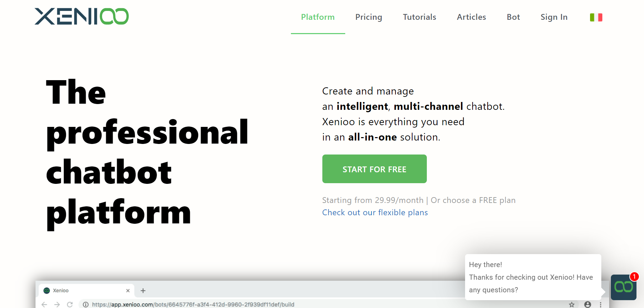Screen dimensions: 644x308
Task: Open the Platform navigation item
Action: [x=318, y=17]
